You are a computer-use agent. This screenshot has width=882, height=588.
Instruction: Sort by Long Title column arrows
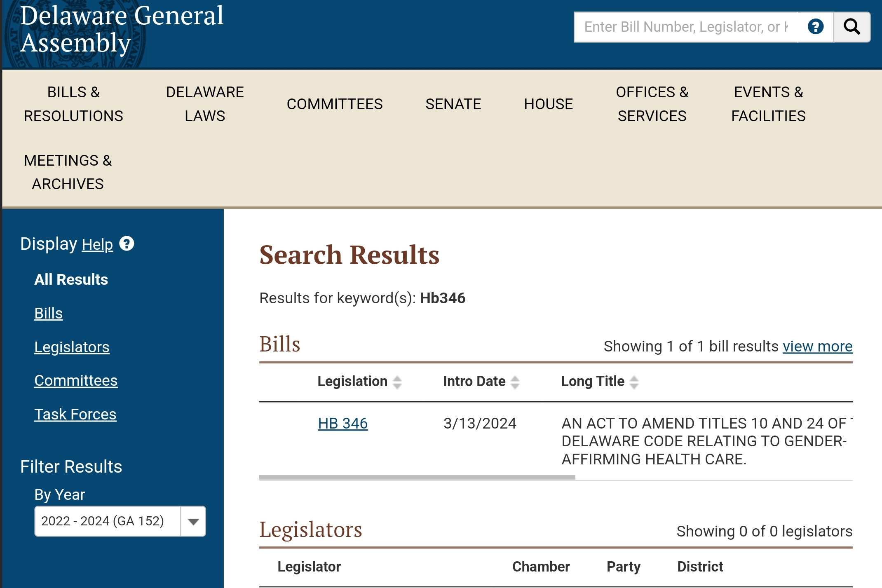tap(634, 382)
